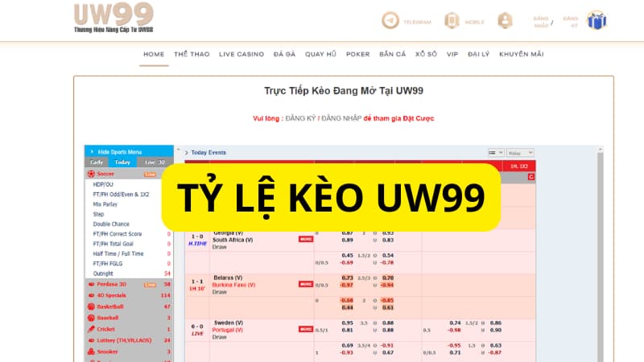Viewport: 644px width, 362px height.
Task: Open the Telegram contact icon
Action: pos(390,20)
